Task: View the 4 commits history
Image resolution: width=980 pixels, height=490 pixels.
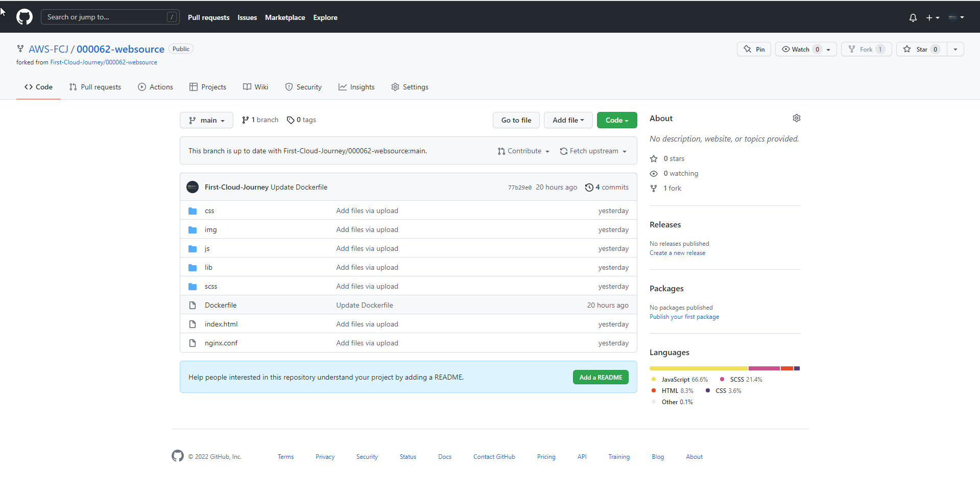Action: (x=607, y=187)
